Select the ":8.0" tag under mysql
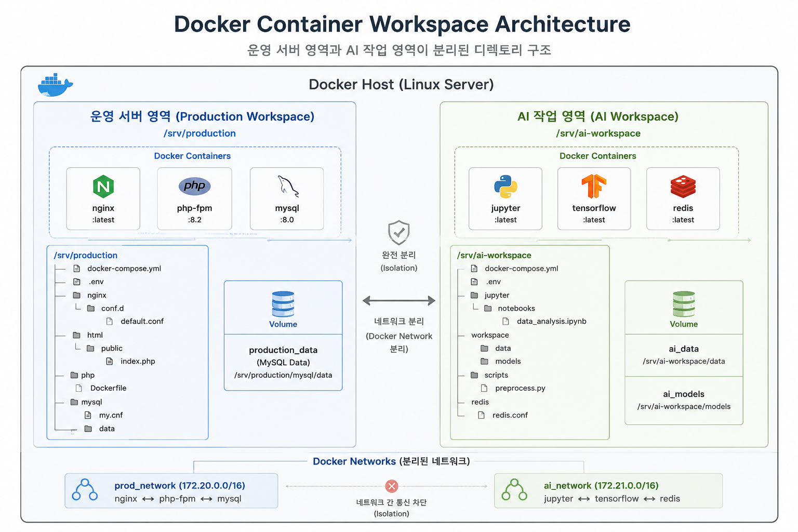798x532 pixels. point(287,220)
